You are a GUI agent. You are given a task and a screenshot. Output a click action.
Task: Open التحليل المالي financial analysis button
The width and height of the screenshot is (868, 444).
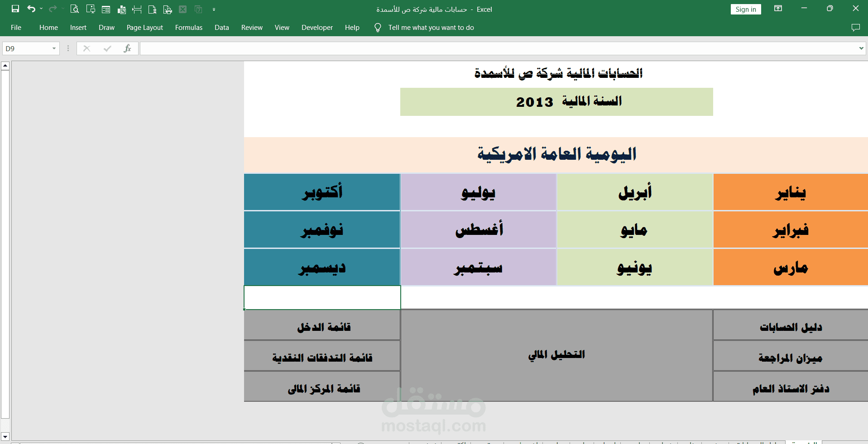point(556,356)
